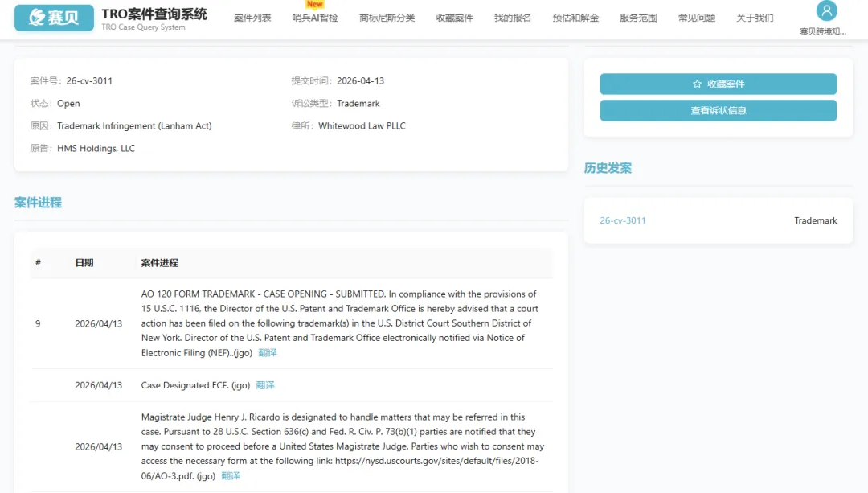Image resolution: width=868 pixels, height=493 pixels.
Task: Select the submission date 2026-04-13
Action: [360, 81]
